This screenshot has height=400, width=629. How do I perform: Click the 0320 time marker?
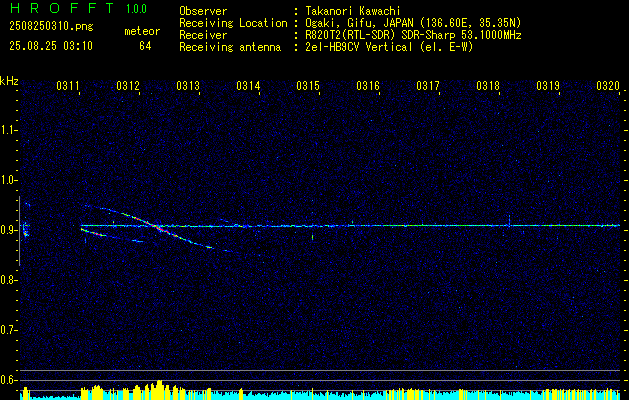[x=608, y=85]
